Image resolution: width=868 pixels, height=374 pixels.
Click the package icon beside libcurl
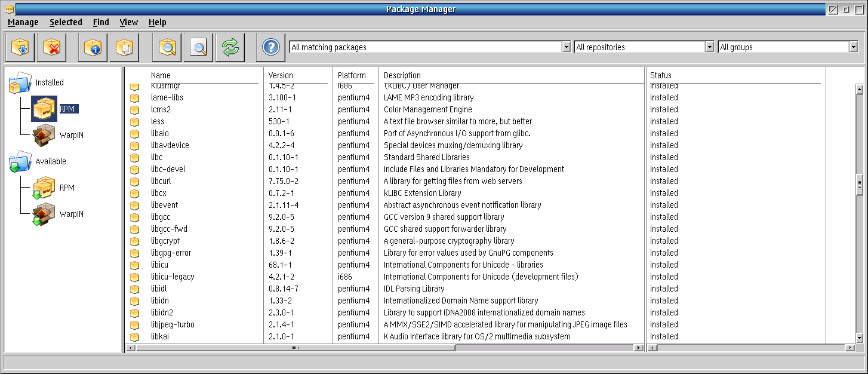(135, 181)
